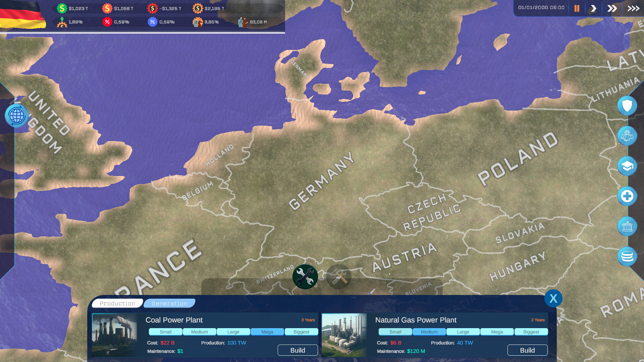Select Biggest size for the Coal Power Plant

301,331
